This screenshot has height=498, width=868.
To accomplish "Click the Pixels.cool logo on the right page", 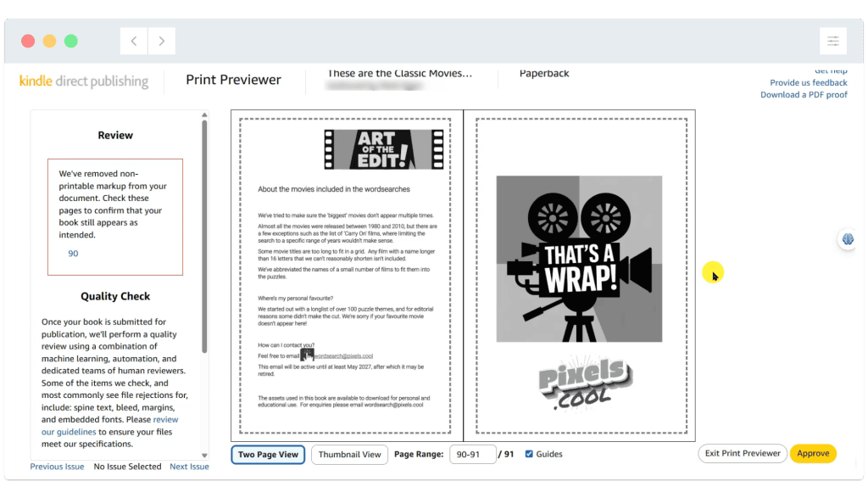I will (x=585, y=384).
